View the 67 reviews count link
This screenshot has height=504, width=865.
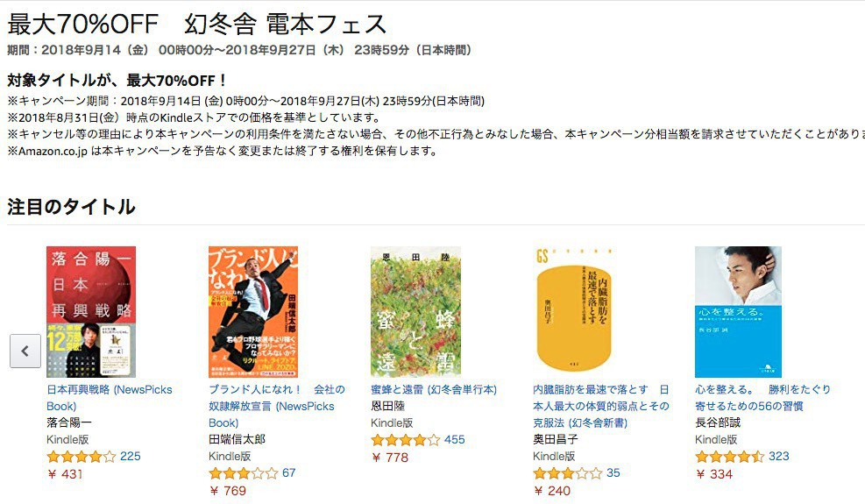coord(288,472)
